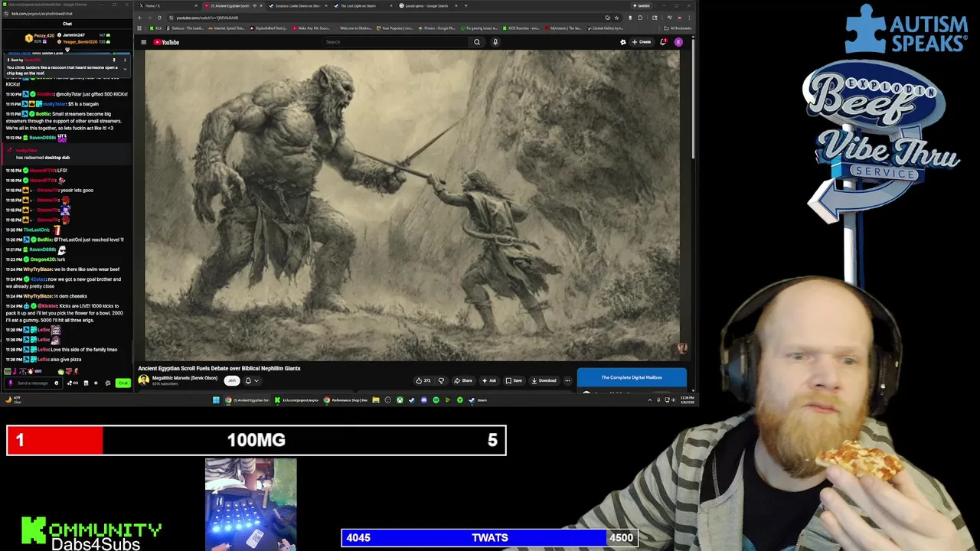This screenshot has height=551, width=980.
Task: Open the Gemini button in Chrome
Action: 642,6
